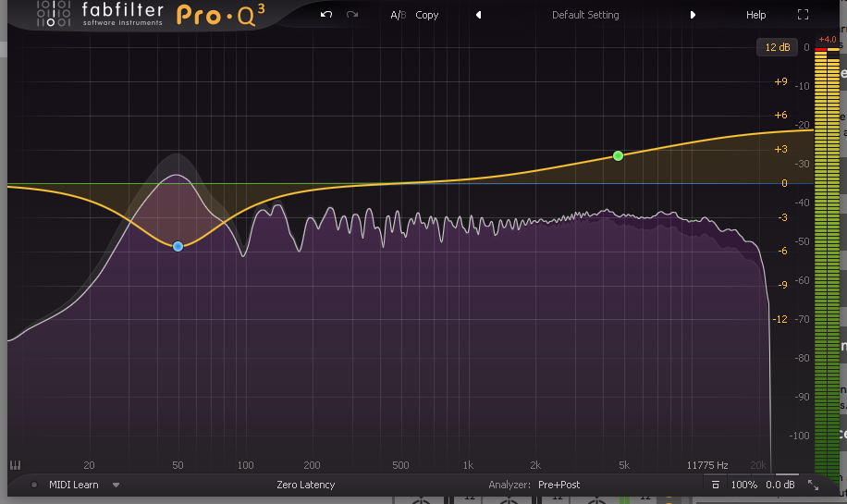Open the Default Setting preset menu

(585, 15)
